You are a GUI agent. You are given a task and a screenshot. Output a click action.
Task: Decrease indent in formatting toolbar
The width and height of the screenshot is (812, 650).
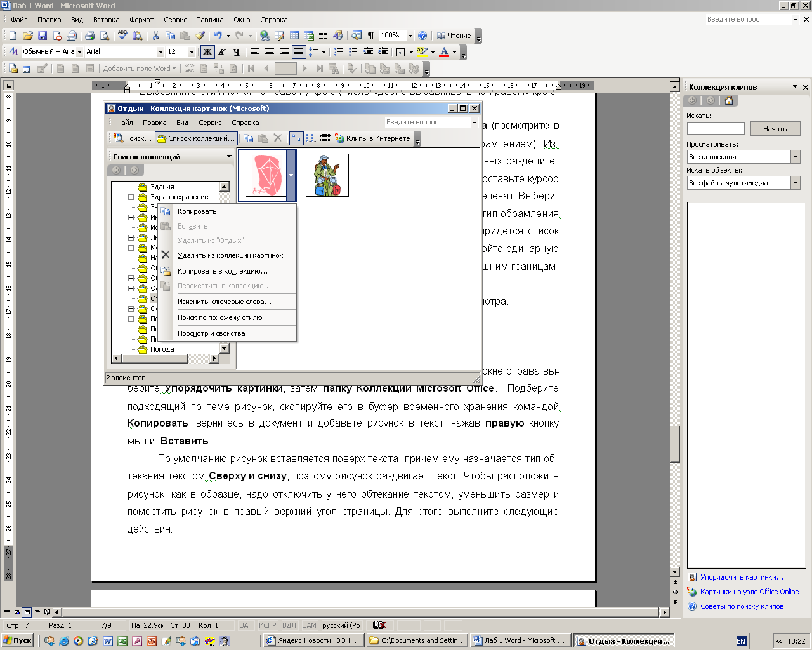[x=368, y=52]
